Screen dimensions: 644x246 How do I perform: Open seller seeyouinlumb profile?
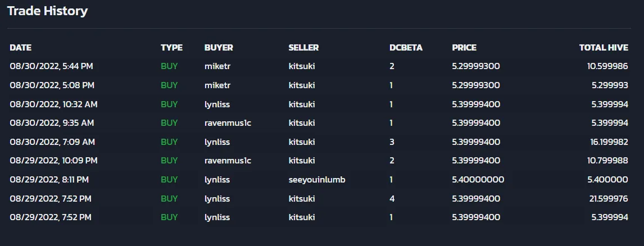pyautogui.click(x=316, y=180)
